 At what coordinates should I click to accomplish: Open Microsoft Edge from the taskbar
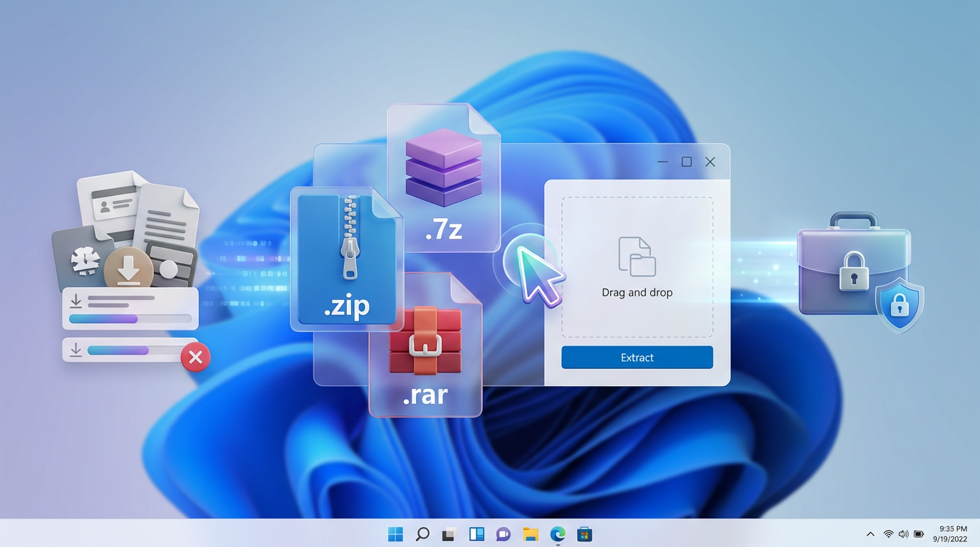click(557, 533)
